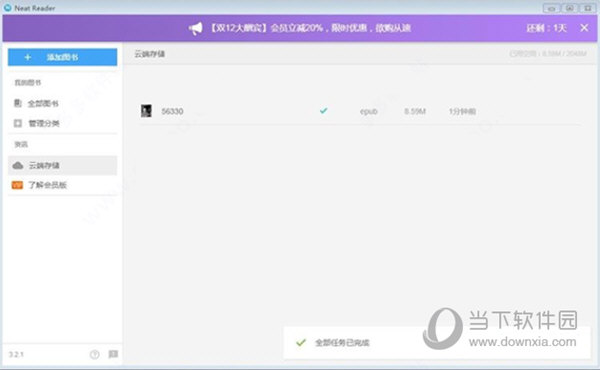The image size is (600, 370).
Task: Minimize the Neat Reader window
Action: (551, 8)
